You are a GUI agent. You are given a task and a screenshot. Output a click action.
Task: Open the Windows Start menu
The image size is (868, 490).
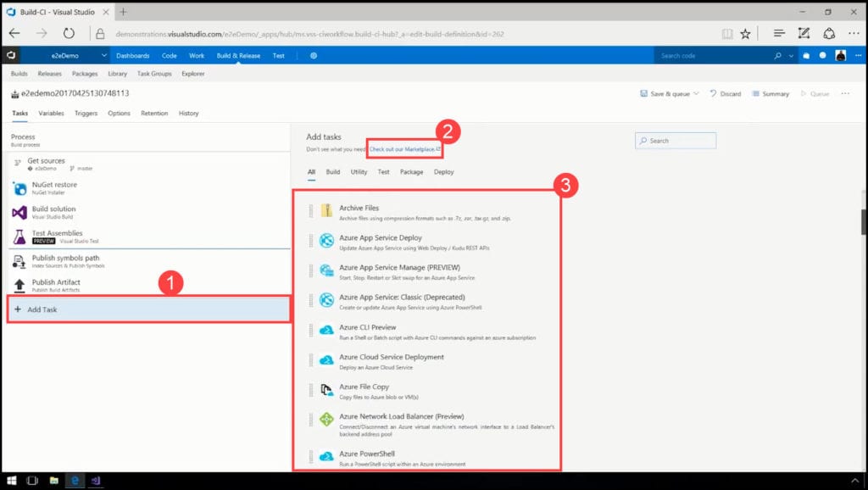[x=11, y=481]
